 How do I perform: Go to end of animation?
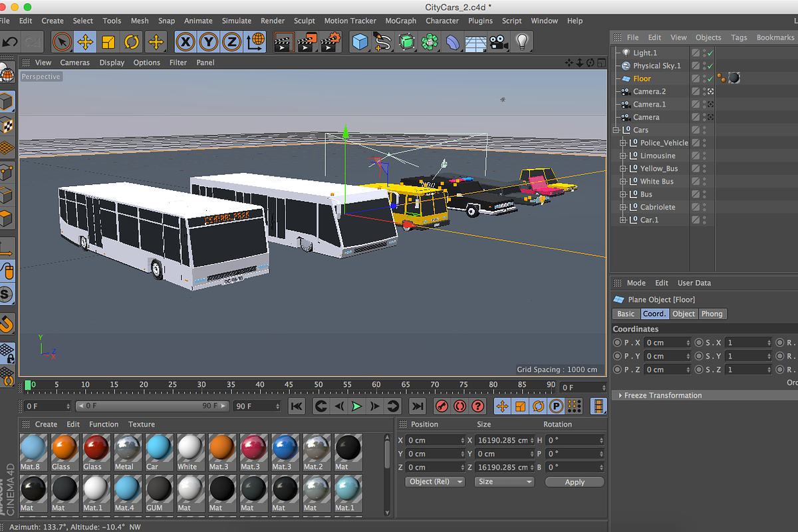coord(418,406)
